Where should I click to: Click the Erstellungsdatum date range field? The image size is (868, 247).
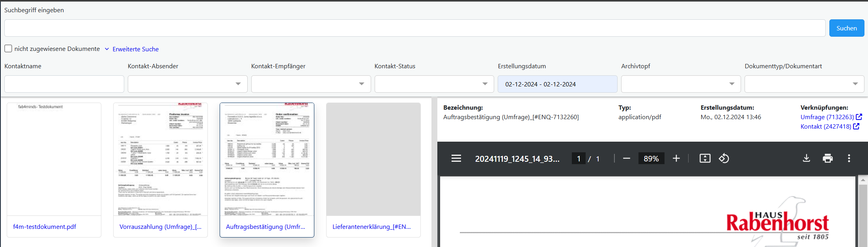coord(557,84)
